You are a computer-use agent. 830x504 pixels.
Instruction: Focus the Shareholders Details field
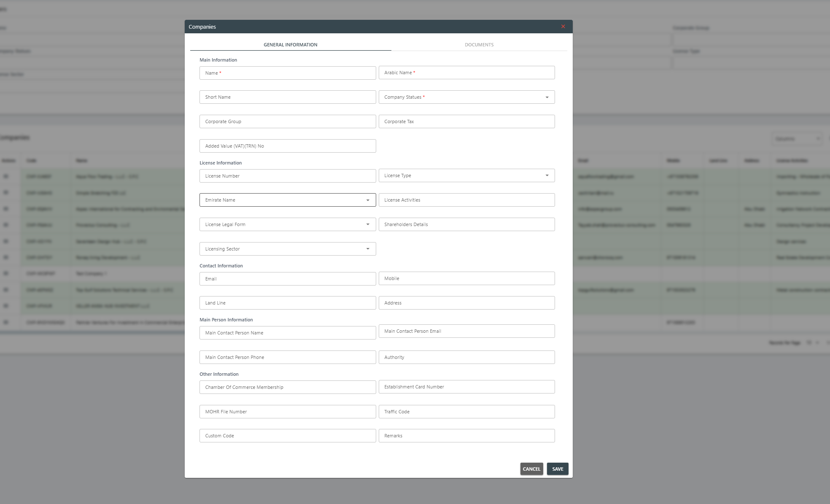coord(466,224)
